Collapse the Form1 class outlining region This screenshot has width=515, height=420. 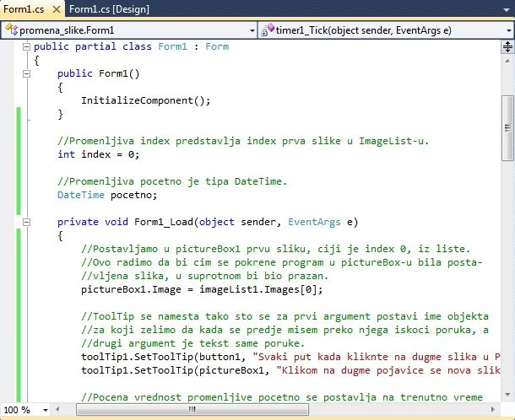27,47
